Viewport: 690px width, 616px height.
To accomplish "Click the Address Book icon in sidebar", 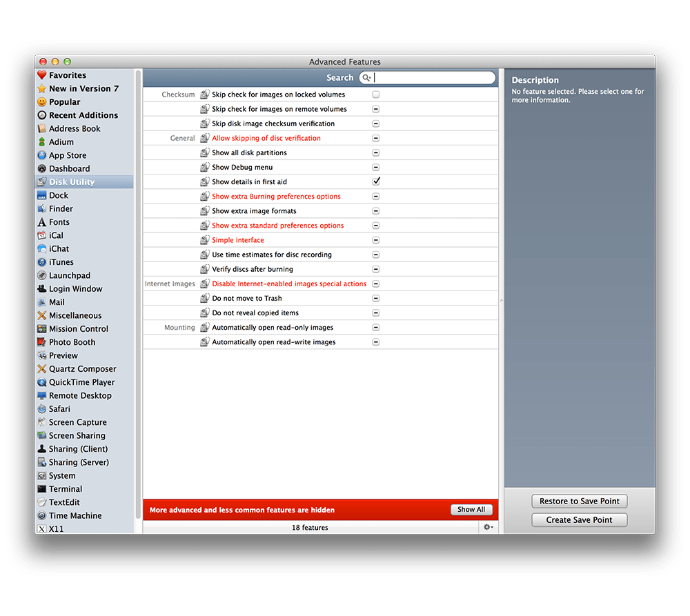I will [42, 128].
